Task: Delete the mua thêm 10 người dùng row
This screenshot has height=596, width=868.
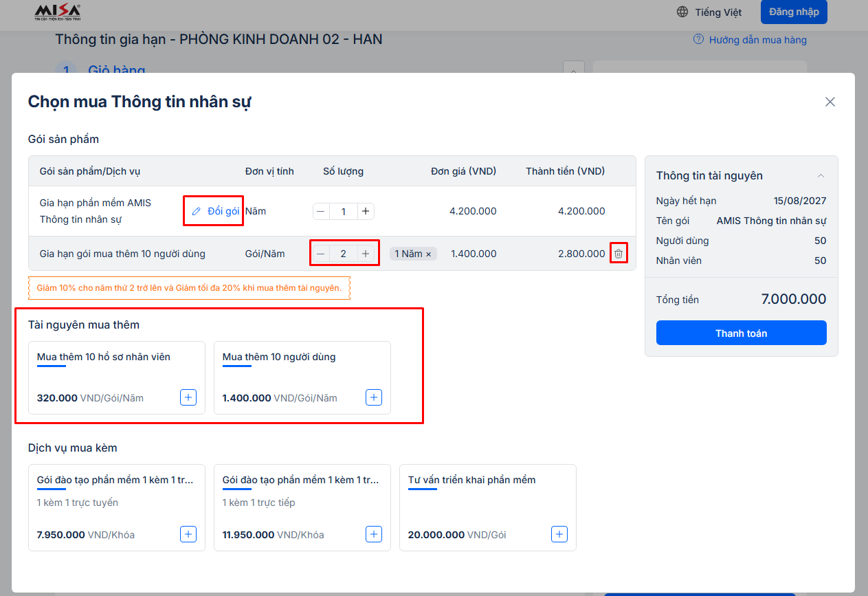Action: click(x=619, y=254)
